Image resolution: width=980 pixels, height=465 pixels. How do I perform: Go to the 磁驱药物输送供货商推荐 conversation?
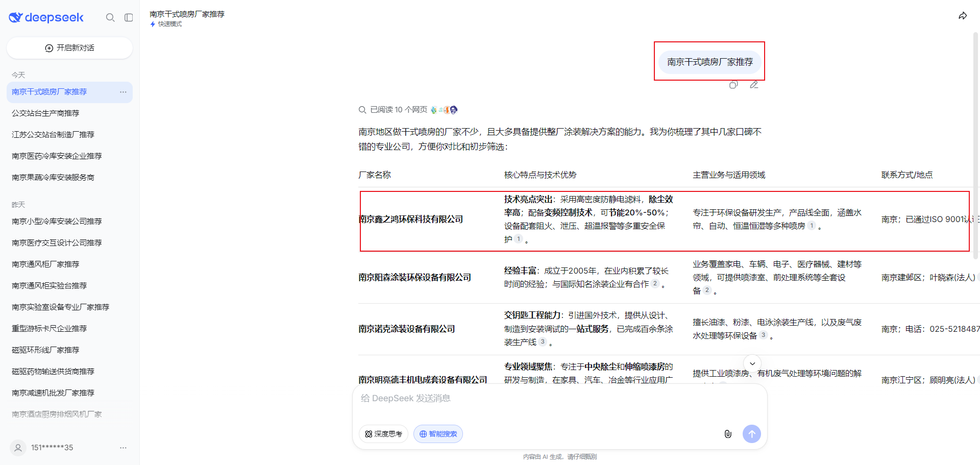point(69,372)
